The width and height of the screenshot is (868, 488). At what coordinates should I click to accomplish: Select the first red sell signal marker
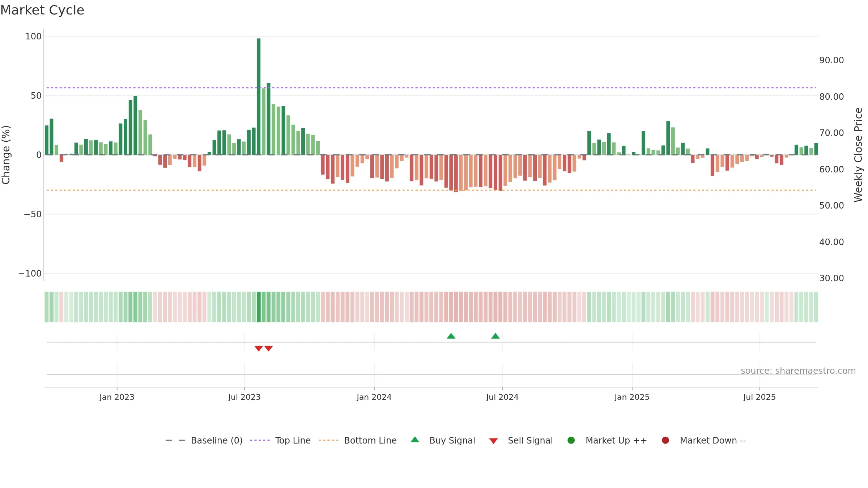tap(259, 348)
